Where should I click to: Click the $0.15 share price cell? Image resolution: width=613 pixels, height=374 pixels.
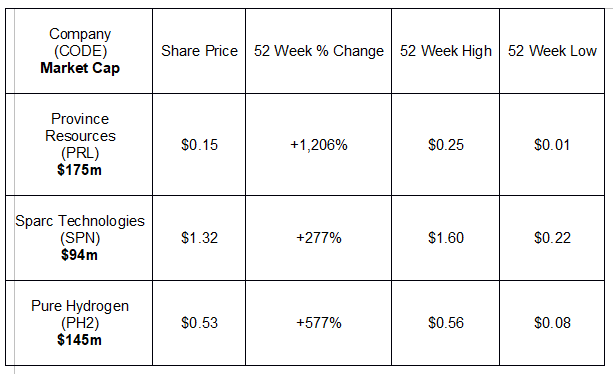[x=199, y=144]
